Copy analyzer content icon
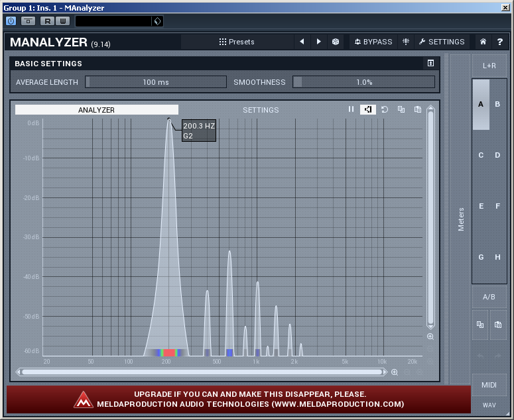Viewport: 514px width, 420px height. click(x=401, y=109)
